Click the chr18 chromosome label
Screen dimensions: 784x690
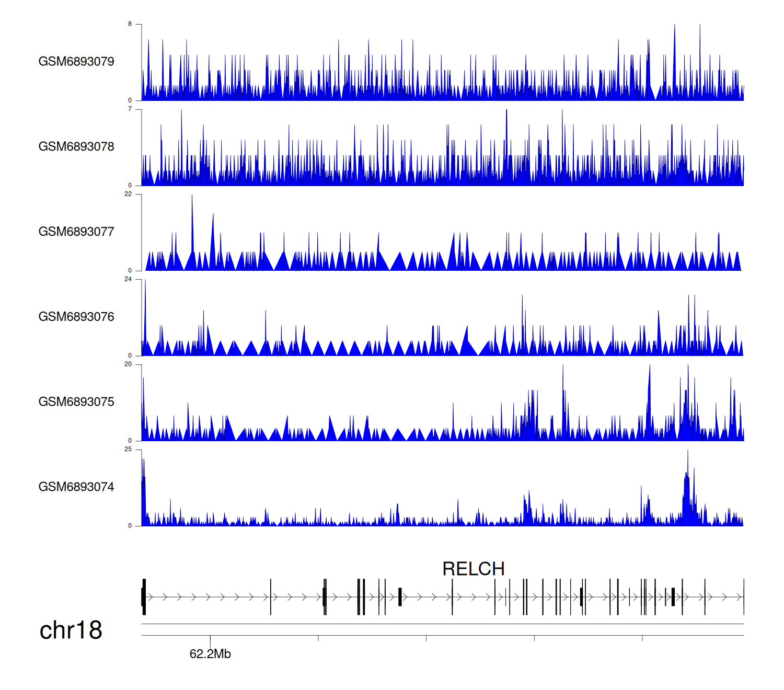point(71,630)
